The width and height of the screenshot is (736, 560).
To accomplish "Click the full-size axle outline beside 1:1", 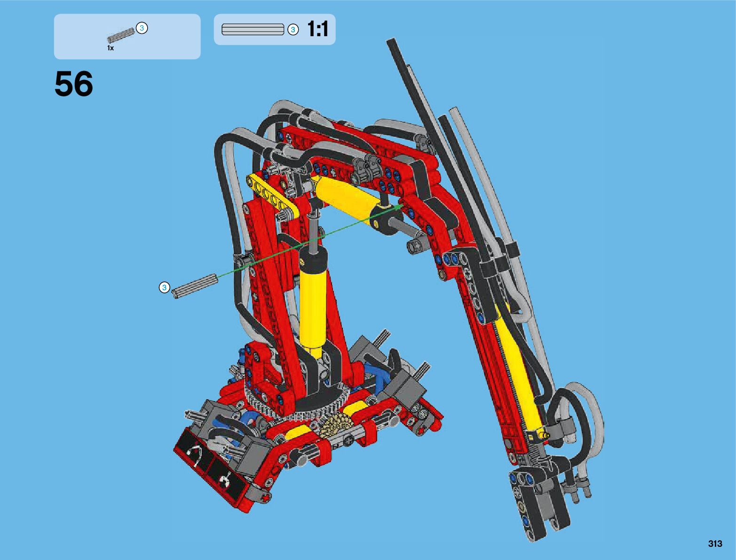I will tap(253, 30).
